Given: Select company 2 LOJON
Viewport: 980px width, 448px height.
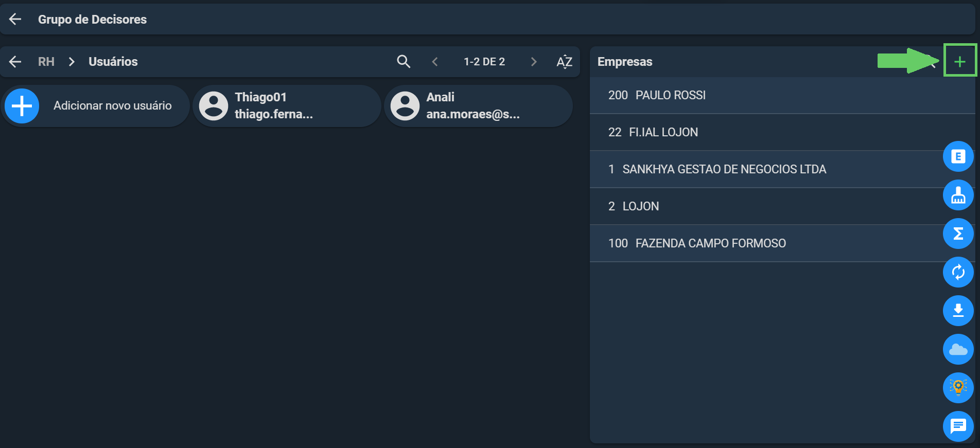Looking at the screenshot, I should pos(782,206).
